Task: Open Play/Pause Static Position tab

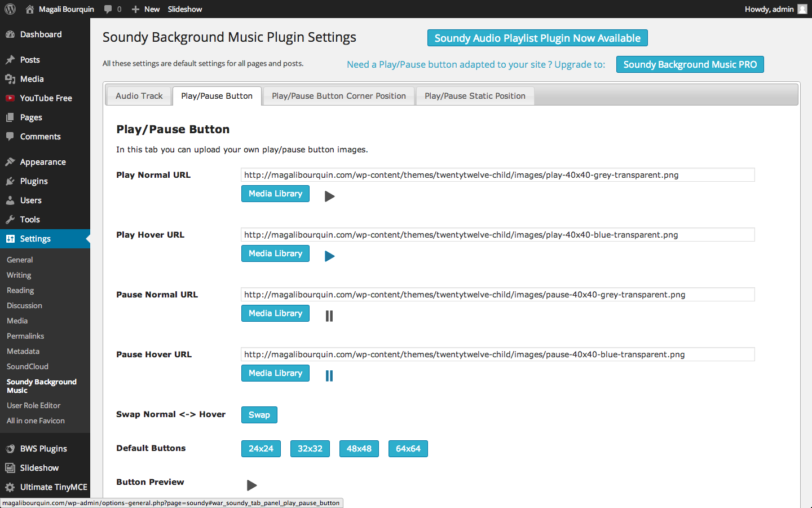Action: [x=475, y=96]
